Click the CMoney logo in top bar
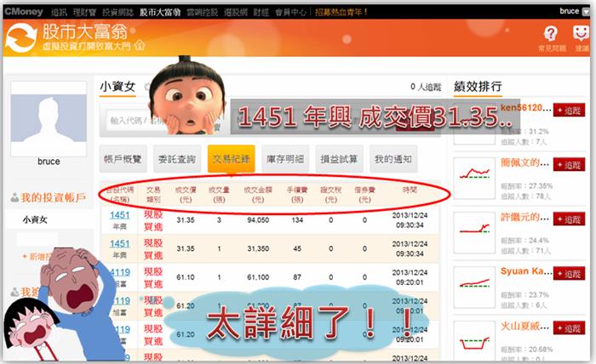The image size is (596, 364). pos(24,11)
